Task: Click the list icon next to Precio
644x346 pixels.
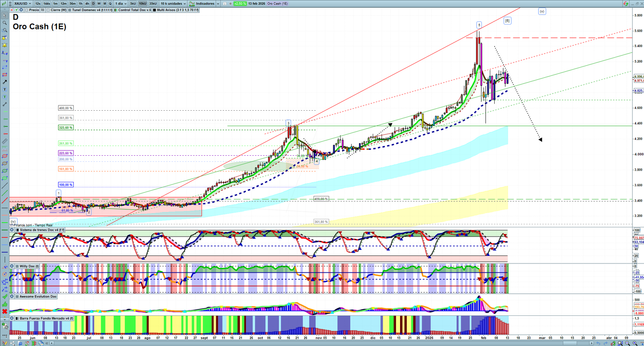Action: coord(43,10)
